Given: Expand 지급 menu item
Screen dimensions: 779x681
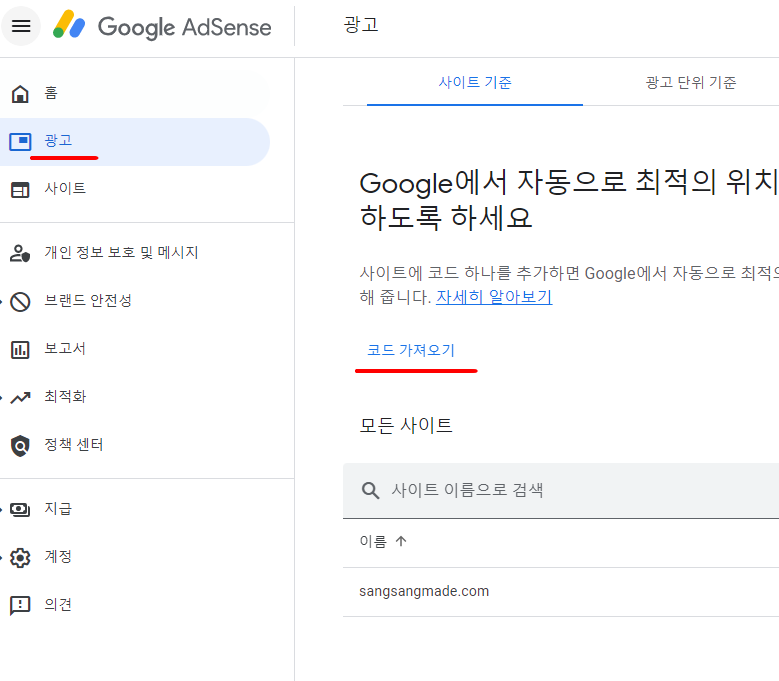Looking at the screenshot, I should click(x=135, y=509).
